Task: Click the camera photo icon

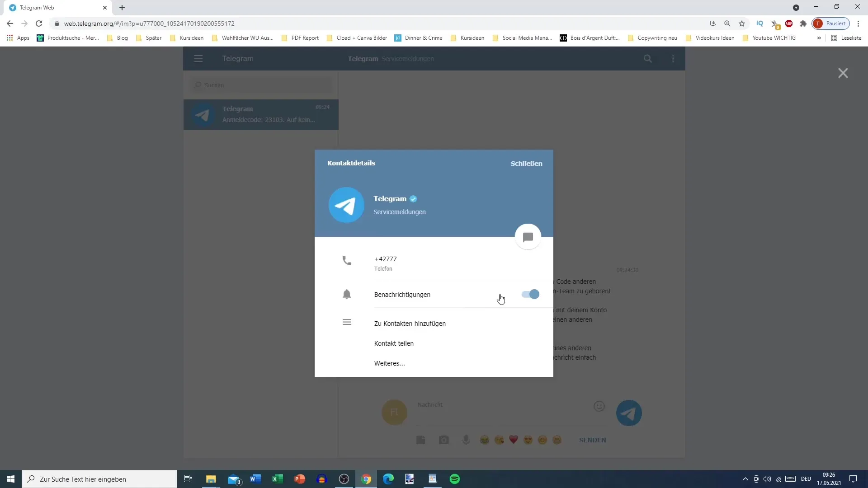Action: point(444,440)
